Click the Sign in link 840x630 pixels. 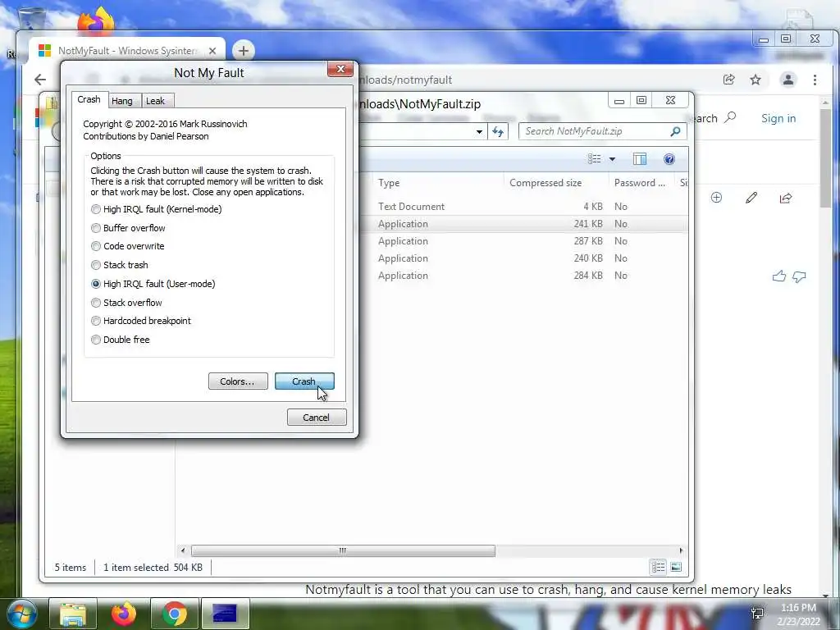[778, 118]
